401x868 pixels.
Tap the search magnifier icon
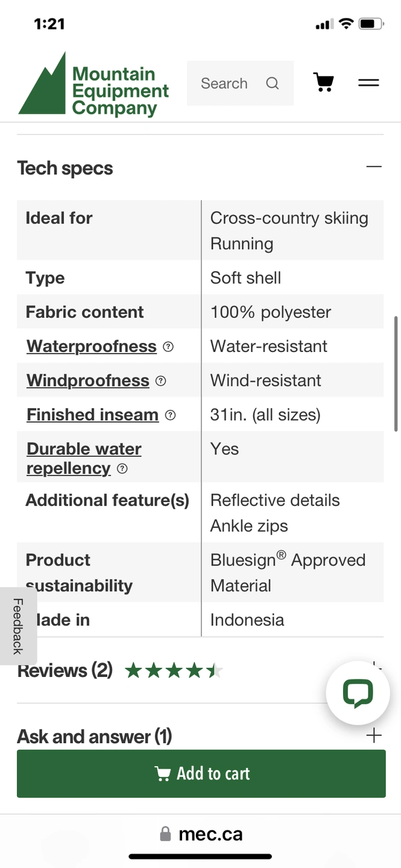(x=273, y=83)
